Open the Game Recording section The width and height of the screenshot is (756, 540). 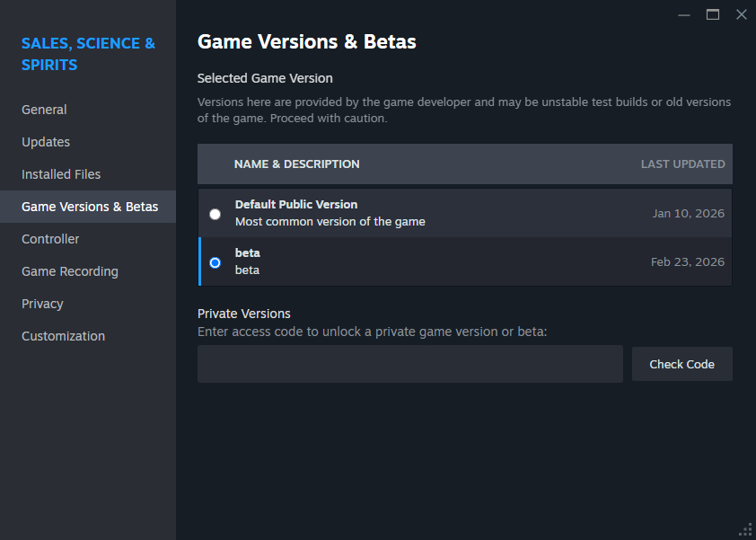[70, 271]
